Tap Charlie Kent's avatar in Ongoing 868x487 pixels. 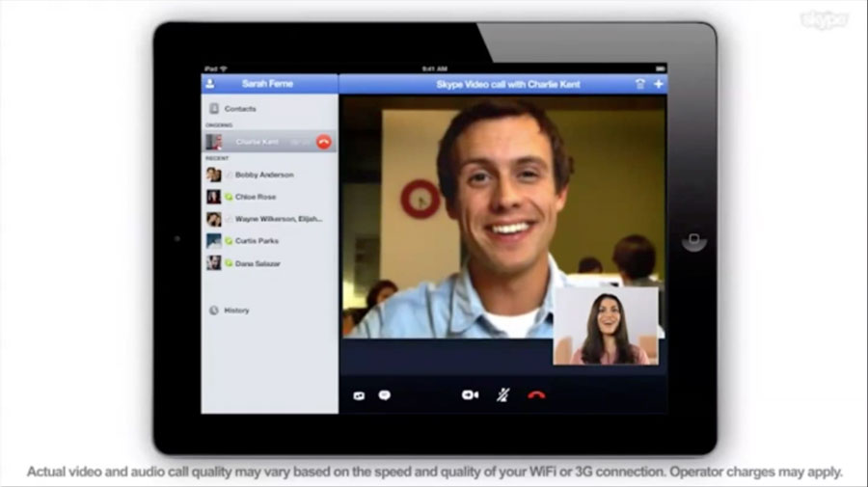coord(214,142)
